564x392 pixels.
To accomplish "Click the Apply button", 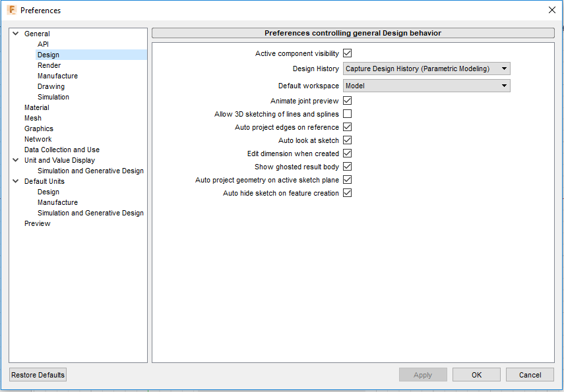I will 423,375.
